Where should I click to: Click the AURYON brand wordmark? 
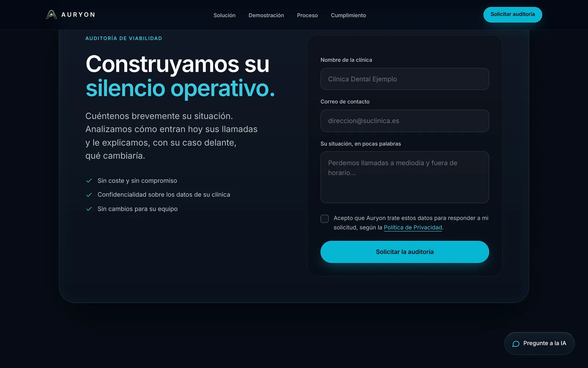[78, 15]
